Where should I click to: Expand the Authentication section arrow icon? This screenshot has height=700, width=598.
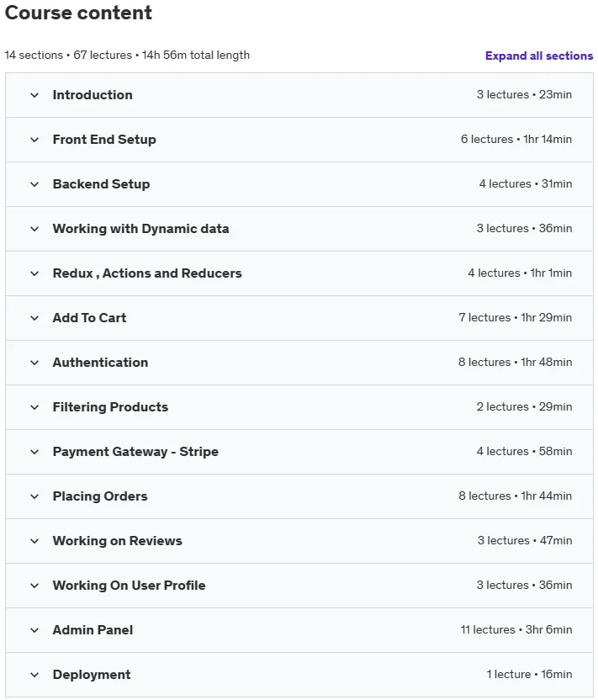click(x=34, y=363)
